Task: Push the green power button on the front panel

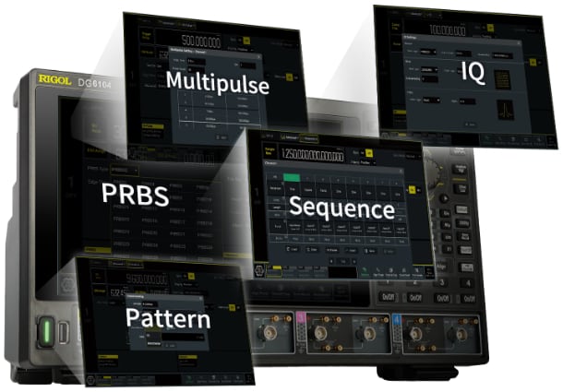Action: click(46, 332)
